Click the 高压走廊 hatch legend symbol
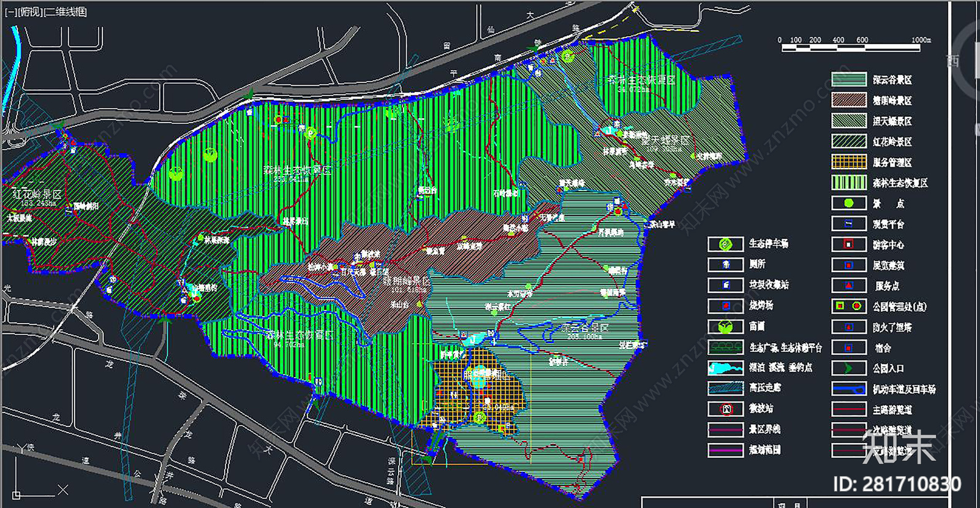 pos(725,388)
